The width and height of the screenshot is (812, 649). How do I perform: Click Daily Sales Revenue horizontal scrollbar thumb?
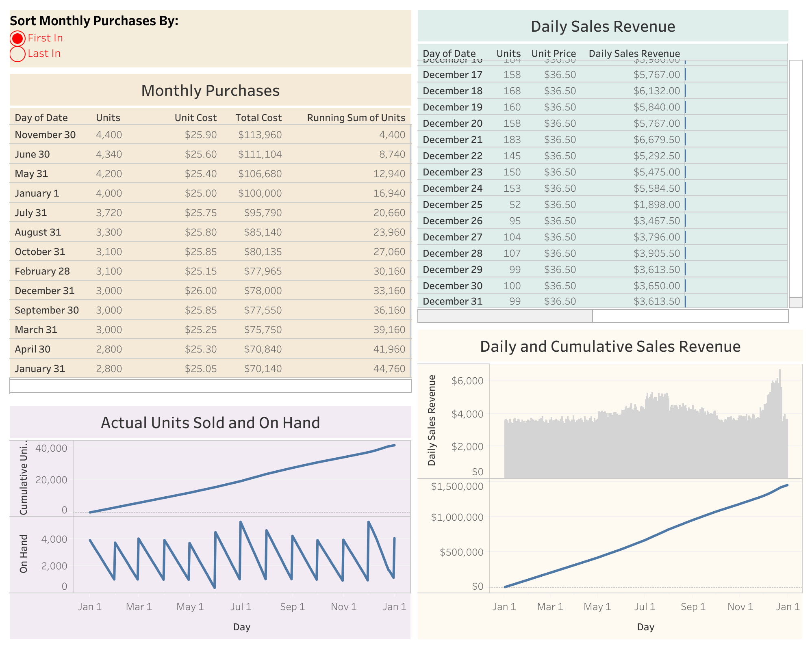(505, 316)
